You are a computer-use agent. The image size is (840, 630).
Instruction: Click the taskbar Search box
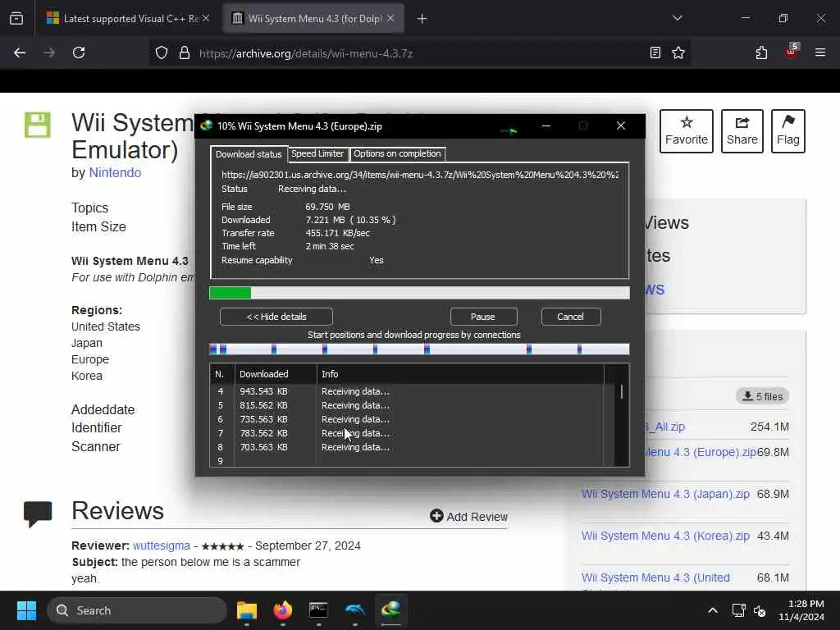pyautogui.click(x=137, y=610)
